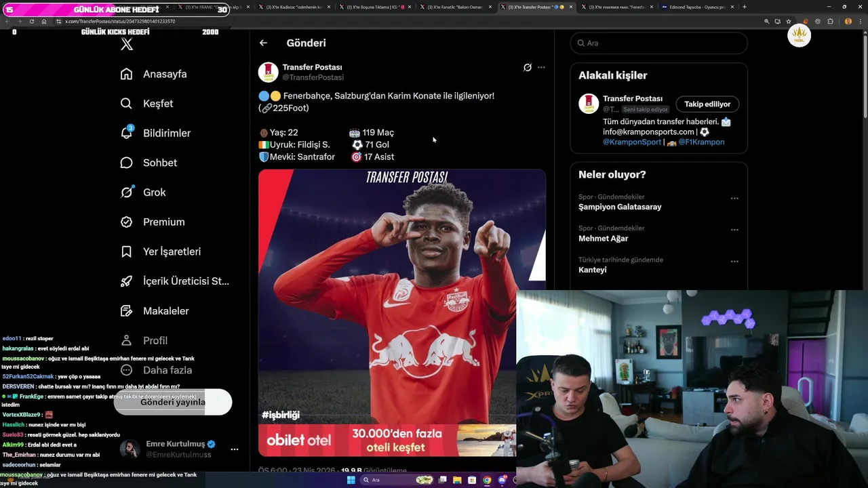
Task: Click Transfer Postası avatar on the post
Action: click(268, 72)
